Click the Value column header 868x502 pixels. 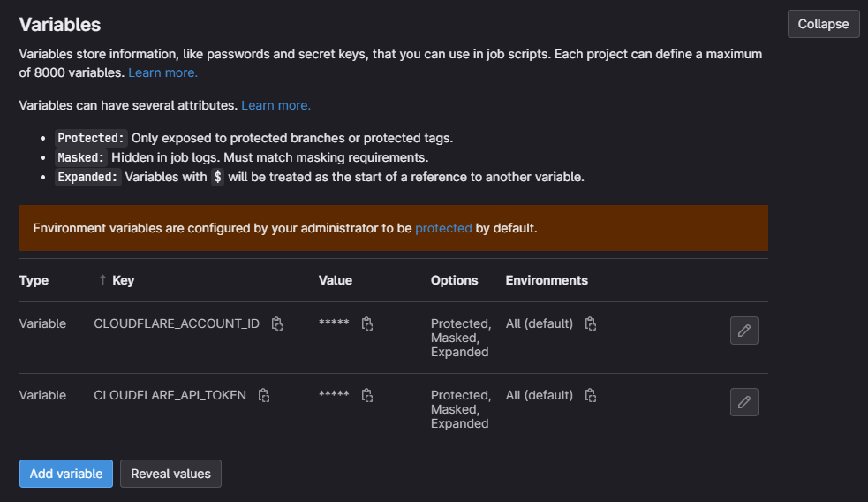pos(336,280)
